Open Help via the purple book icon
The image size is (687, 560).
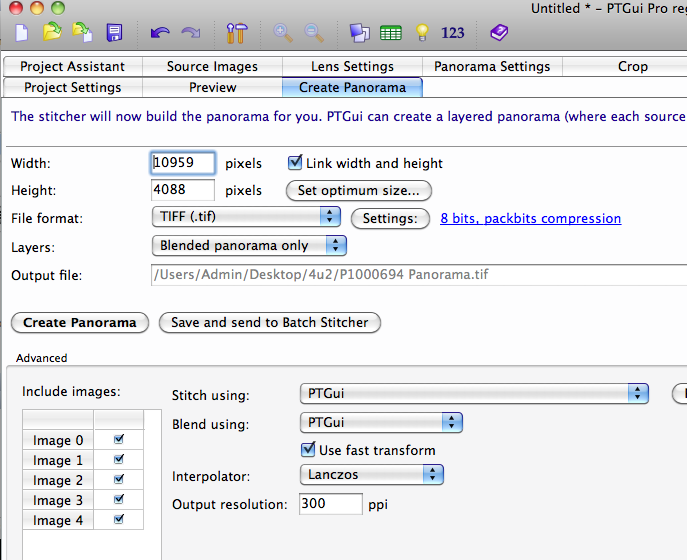point(499,32)
